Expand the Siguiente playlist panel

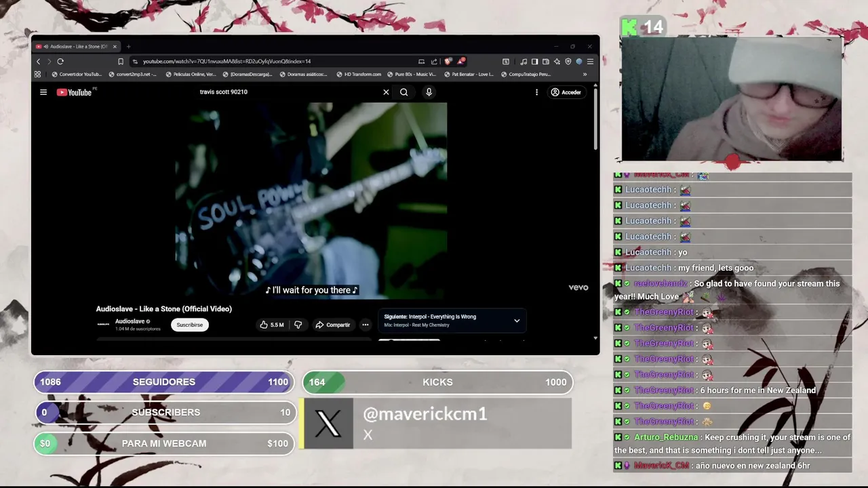point(517,321)
